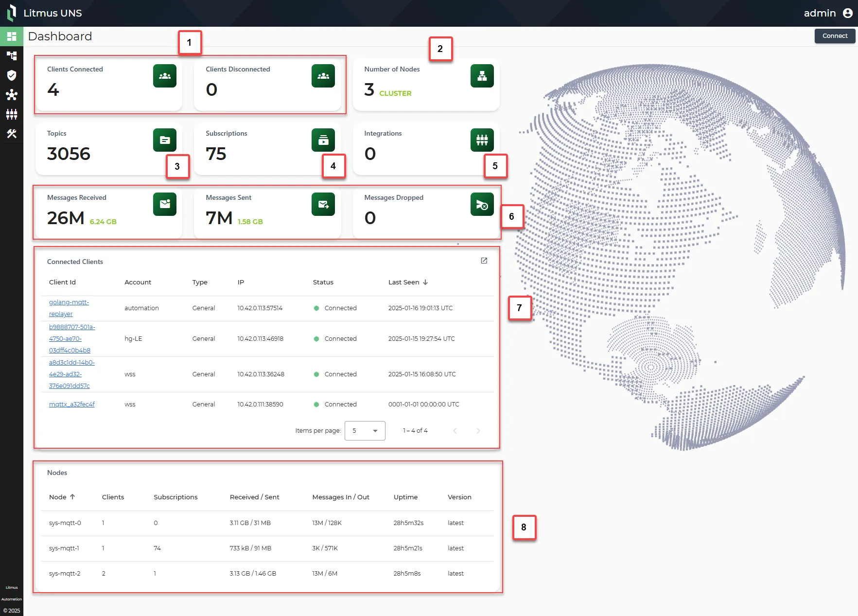Open the security shield sidebar icon
The image size is (858, 616).
point(12,75)
